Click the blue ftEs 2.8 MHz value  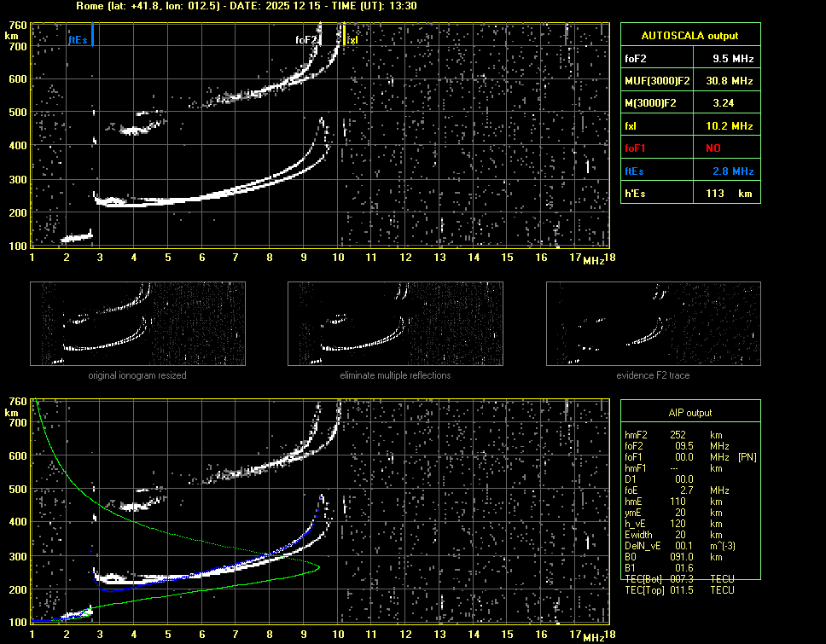733,171
